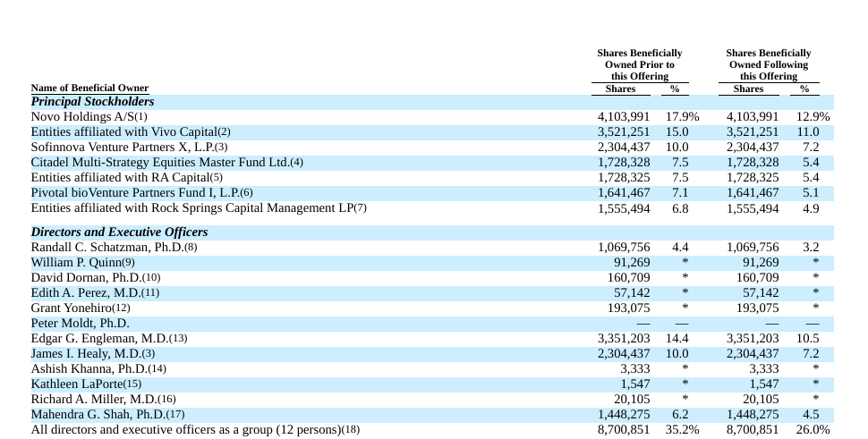The height and width of the screenshot is (439, 868).
Task: Click group total prior percentage 35.2%
Action: point(683,429)
